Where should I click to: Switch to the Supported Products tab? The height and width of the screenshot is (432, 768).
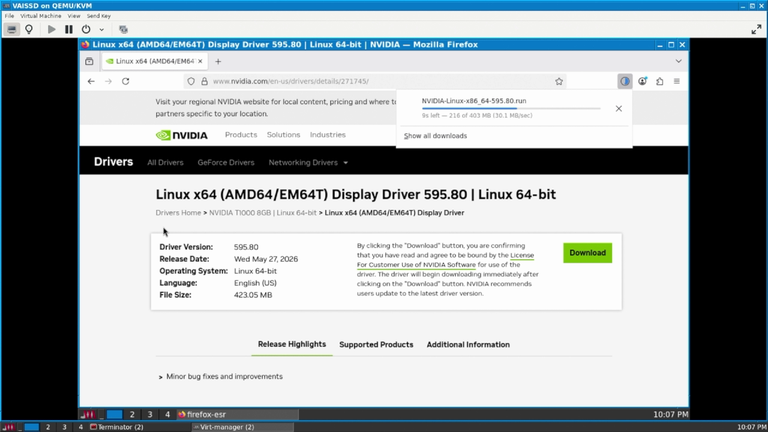tap(376, 345)
